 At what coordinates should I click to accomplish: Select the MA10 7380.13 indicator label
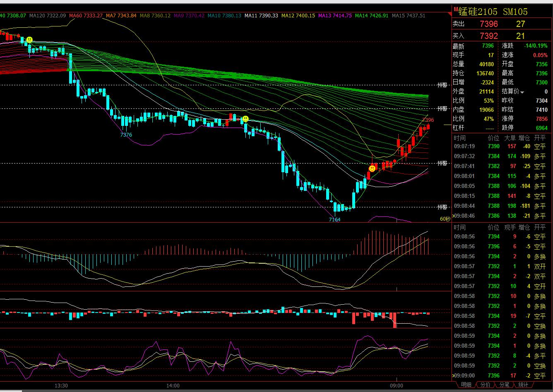point(224,16)
